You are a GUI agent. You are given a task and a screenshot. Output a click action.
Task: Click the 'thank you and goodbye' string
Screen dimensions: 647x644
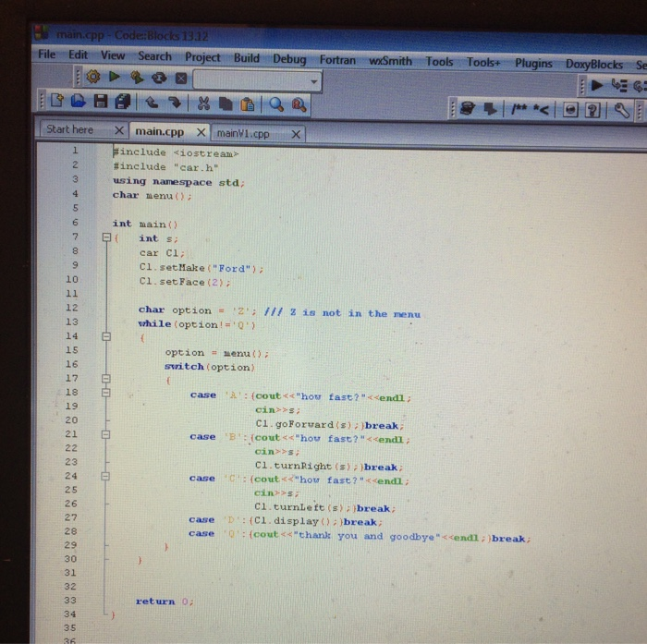366,536
